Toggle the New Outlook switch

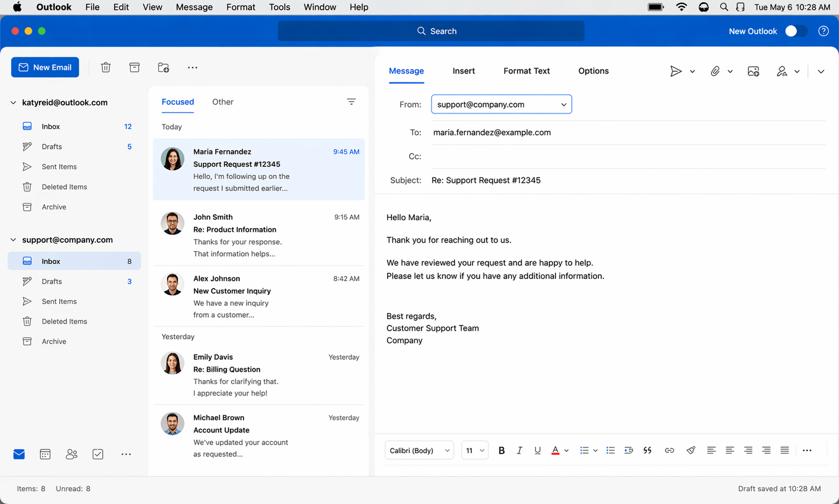point(795,31)
